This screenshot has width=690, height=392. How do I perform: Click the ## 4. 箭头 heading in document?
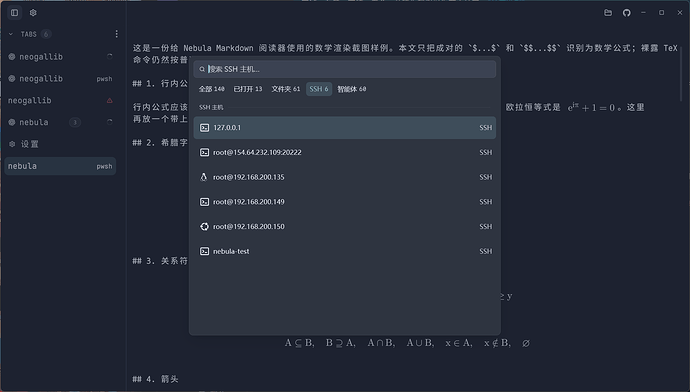[155, 379]
